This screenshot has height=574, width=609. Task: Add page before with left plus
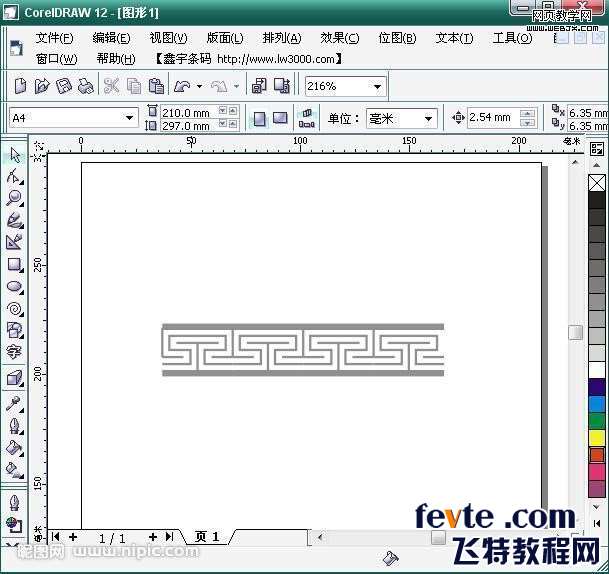(73, 537)
